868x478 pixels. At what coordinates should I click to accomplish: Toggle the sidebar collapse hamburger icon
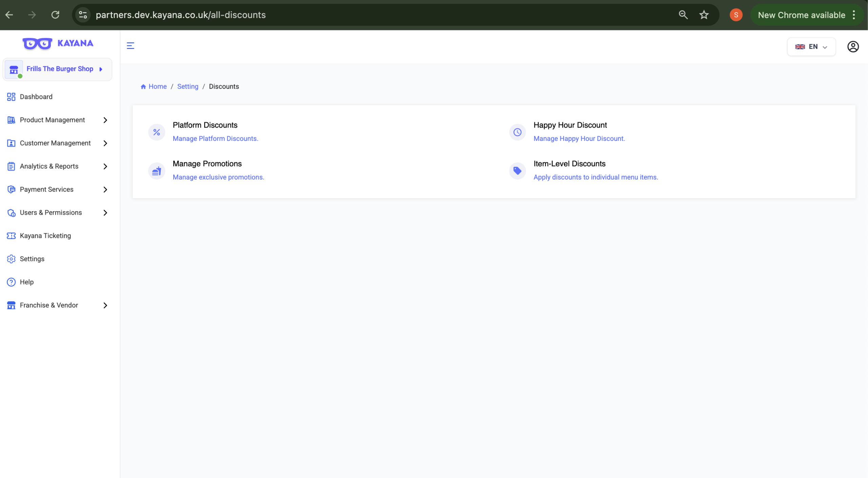click(131, 45)
